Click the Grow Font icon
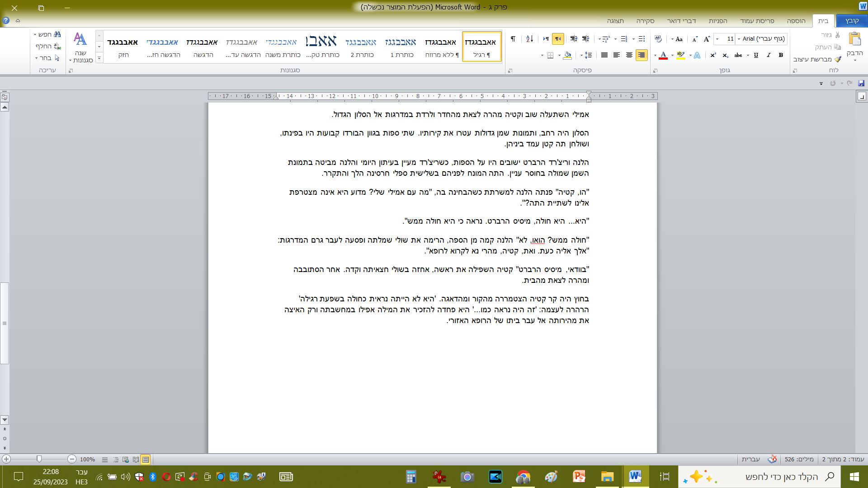This screenshot has height=488, width=868. click(707, 39)
